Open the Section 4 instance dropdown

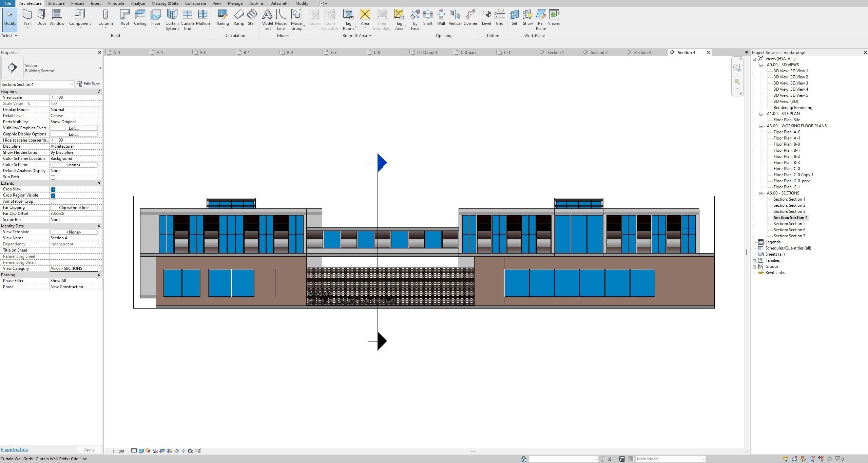tap(71, 85)
